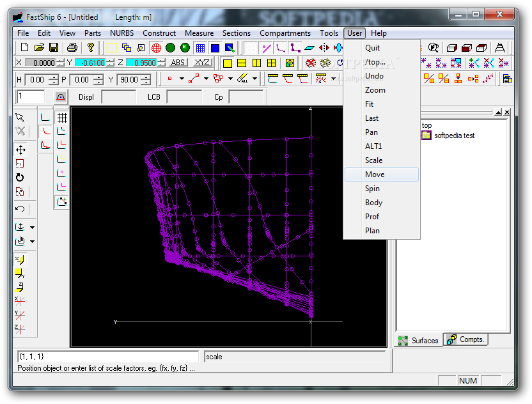Click the hydrostatics calculate icon beside station field
Viewport: 532px width, 404px height.
[x=61, y=97]
